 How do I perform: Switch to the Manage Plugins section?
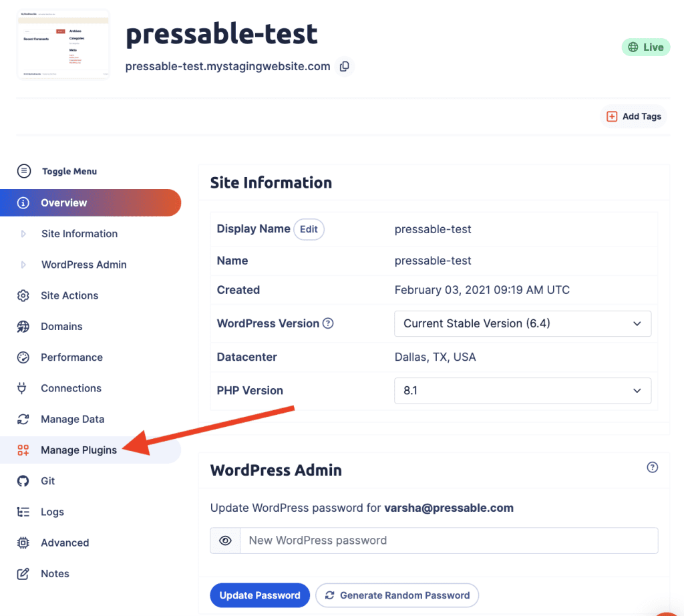coord(78,450)
